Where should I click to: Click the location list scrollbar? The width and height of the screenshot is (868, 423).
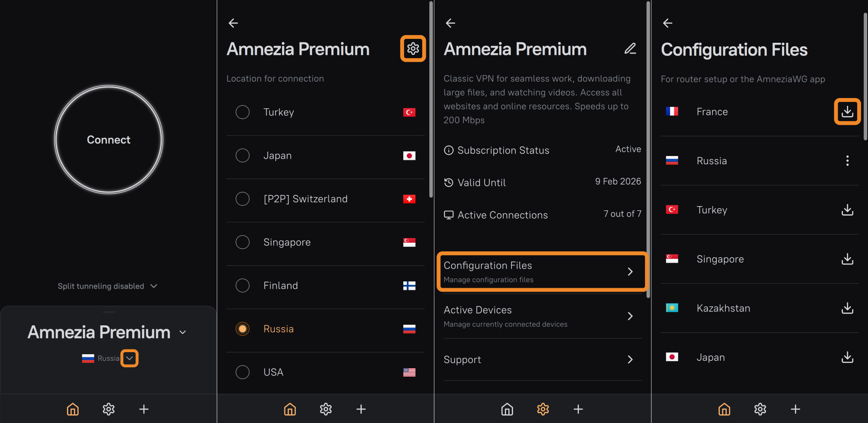tap(431, 99)
